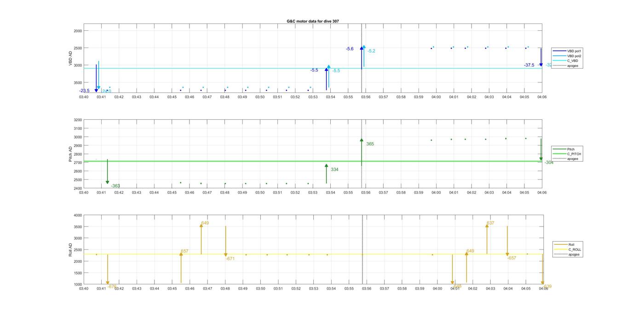This screenshot has width=644, height=319.
Task: Click the dark blue arrow labeled -5.6
Action: pyautogui.click(x=362, y=58)
